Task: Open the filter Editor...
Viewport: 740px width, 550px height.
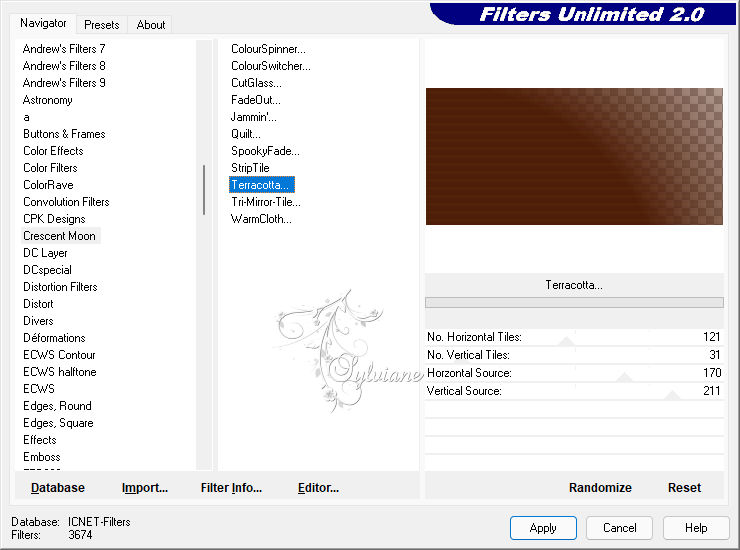Action: 318,488
